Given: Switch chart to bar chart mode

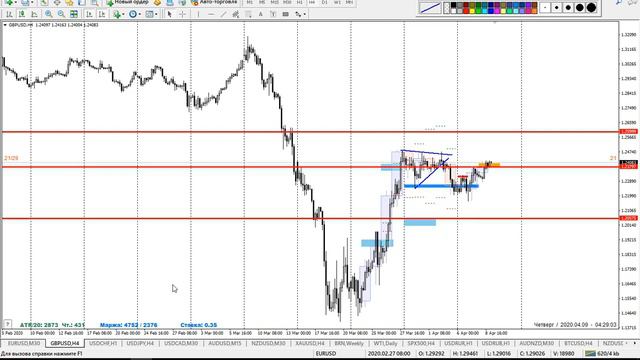Looking at the screenshot, I should [x=9, y=14].
